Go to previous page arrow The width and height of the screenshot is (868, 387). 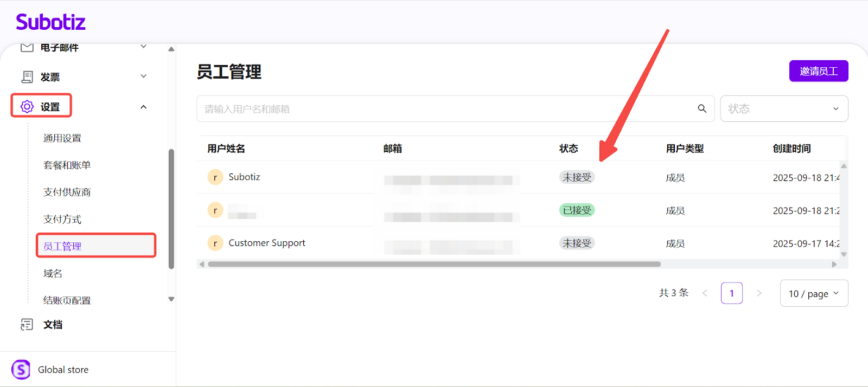[x=705, y=293]
